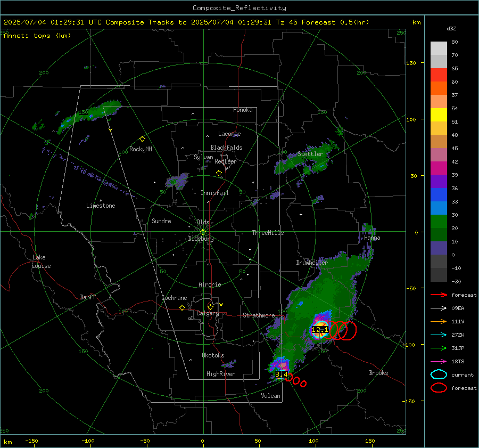Click the RedDeer city label
The image size is (479, 448).
(226, 161)
